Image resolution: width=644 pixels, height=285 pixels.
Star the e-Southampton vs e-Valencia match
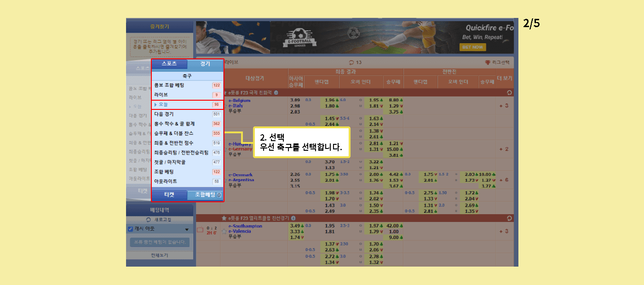click(x=224, y=231)
